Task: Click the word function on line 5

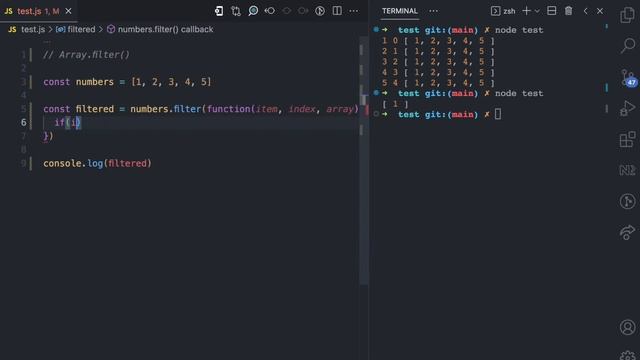Action: click(x=229, y=109)
